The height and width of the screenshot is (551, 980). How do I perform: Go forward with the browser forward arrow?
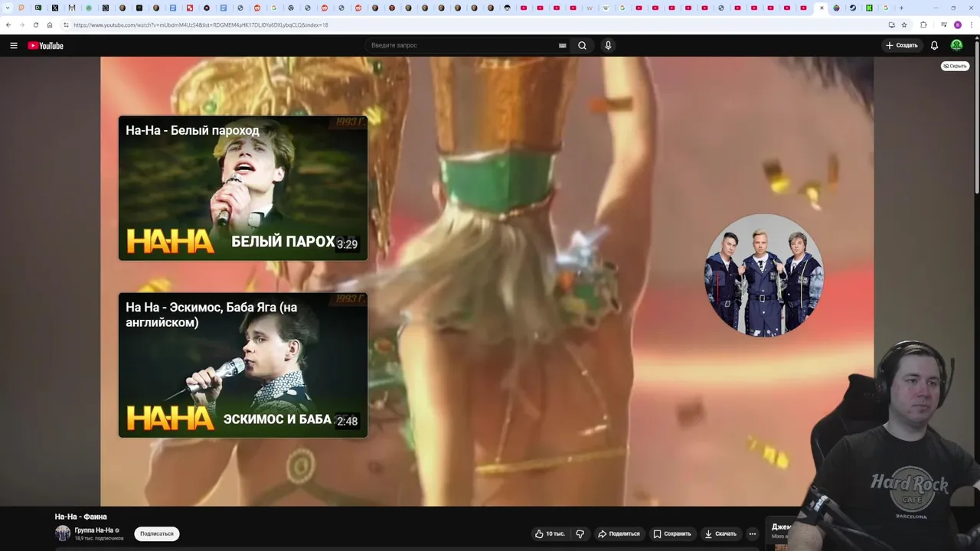22,24
